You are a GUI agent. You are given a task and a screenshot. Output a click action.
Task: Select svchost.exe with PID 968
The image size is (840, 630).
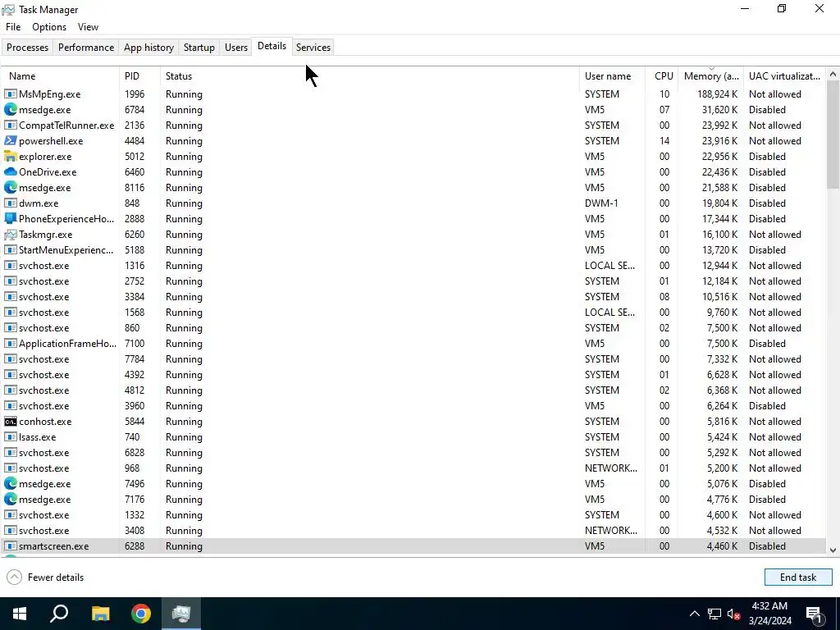[413, 468]
